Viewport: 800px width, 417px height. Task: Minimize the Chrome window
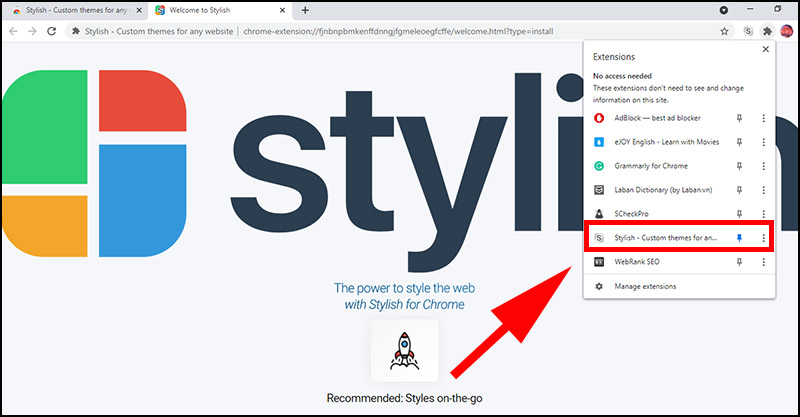pyautogui.click(x=750, y=9)
